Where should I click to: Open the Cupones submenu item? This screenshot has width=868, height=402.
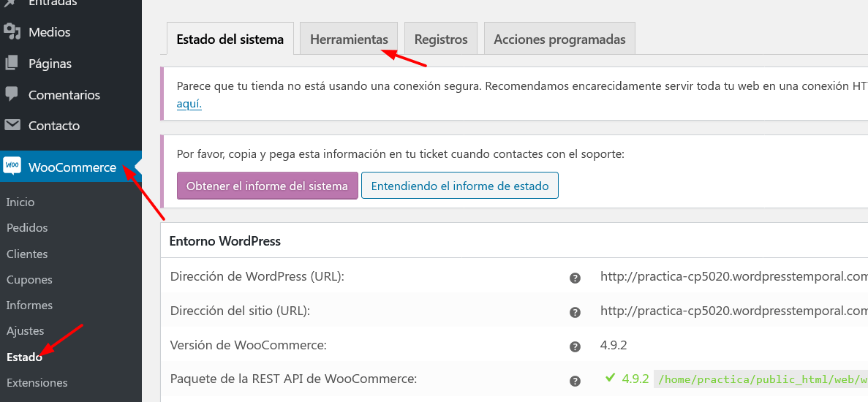29,279
